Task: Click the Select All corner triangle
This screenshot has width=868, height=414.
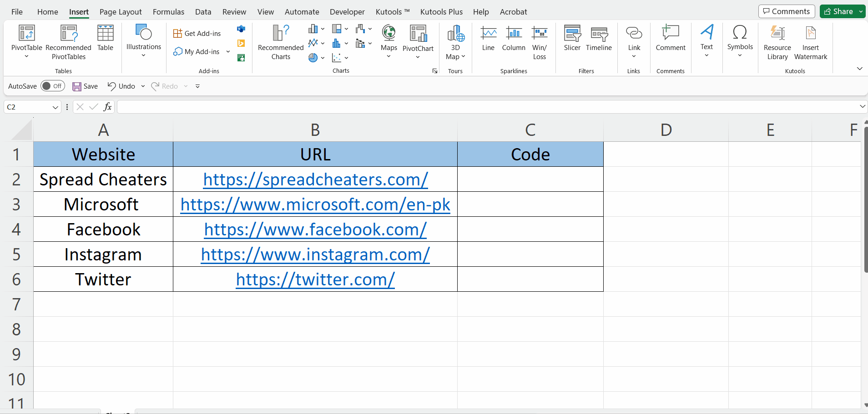Action: click(21, 130)
